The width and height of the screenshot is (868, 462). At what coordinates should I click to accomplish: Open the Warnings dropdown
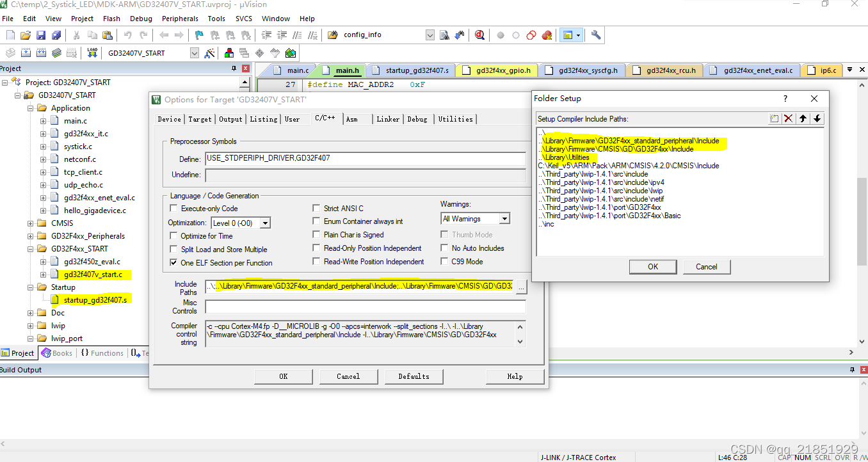pyautogui.click(x=504, y=219)
